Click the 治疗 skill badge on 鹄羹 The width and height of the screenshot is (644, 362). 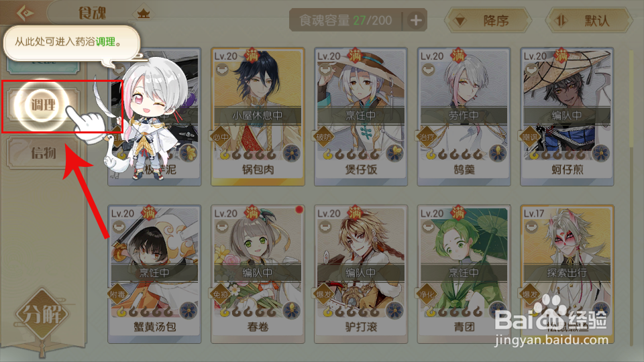427,137
